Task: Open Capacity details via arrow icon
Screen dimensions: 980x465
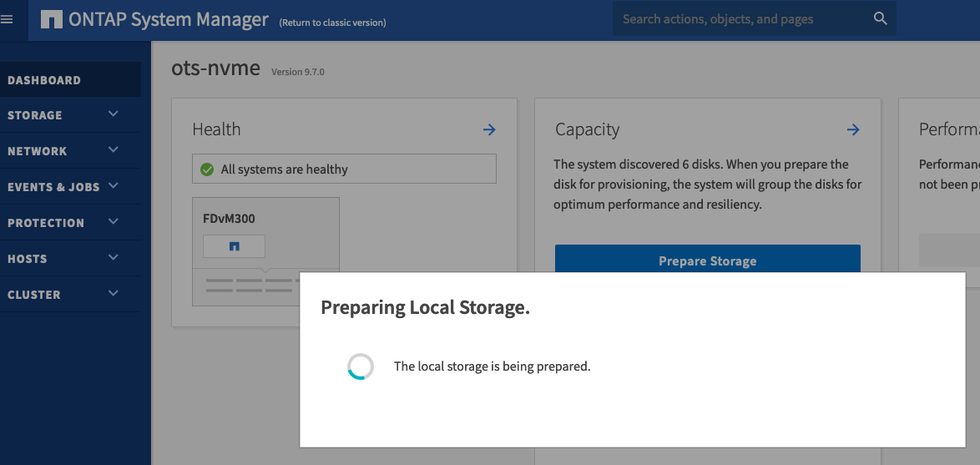Action: (852, 129)
